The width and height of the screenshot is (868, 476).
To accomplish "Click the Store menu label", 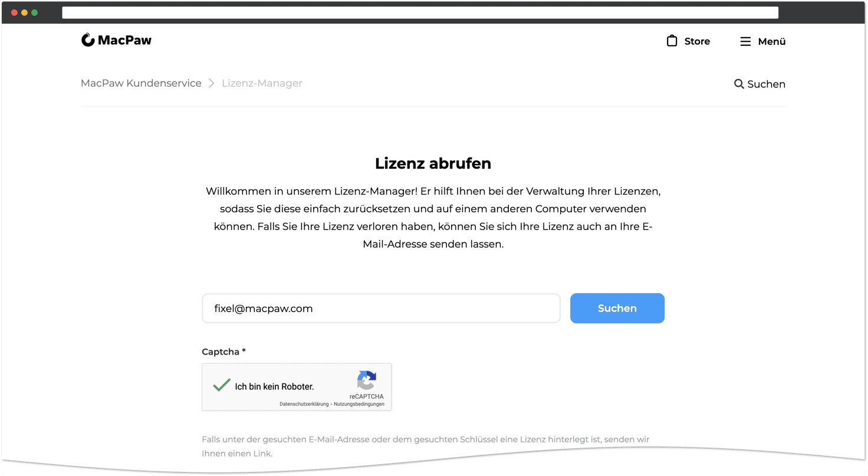I will point(697,41).
